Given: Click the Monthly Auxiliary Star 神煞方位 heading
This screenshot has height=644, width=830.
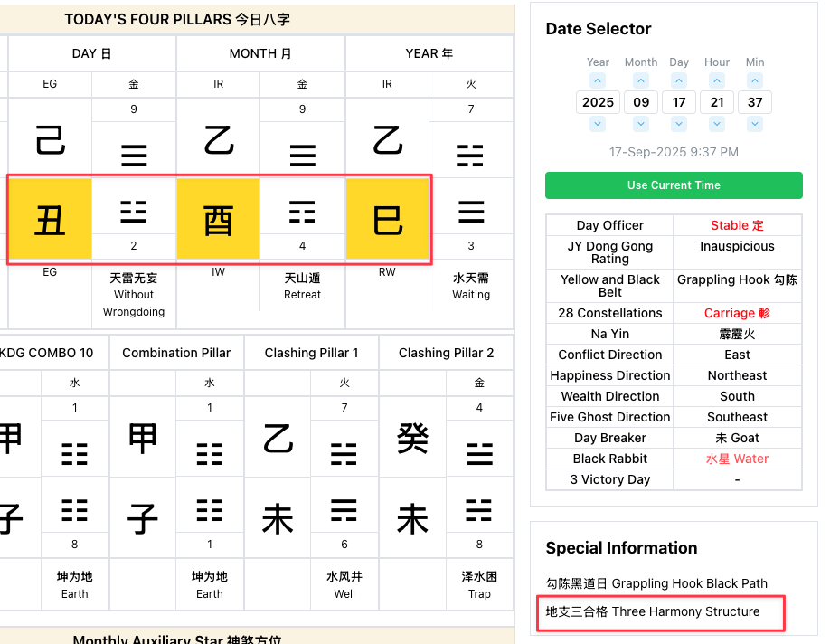Looking at the screenshot, I should click(177, 639).
